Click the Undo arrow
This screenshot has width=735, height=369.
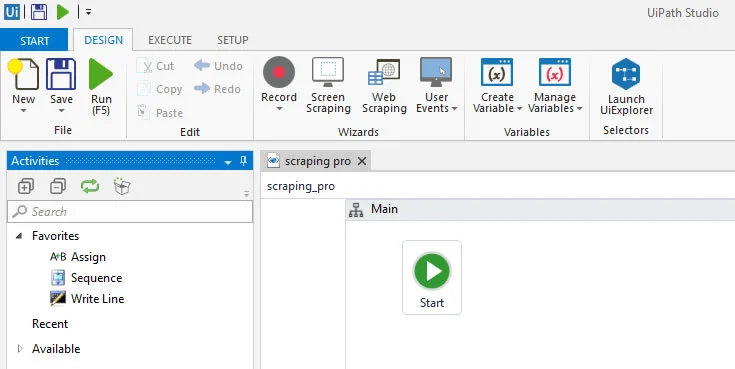(218, 66)
